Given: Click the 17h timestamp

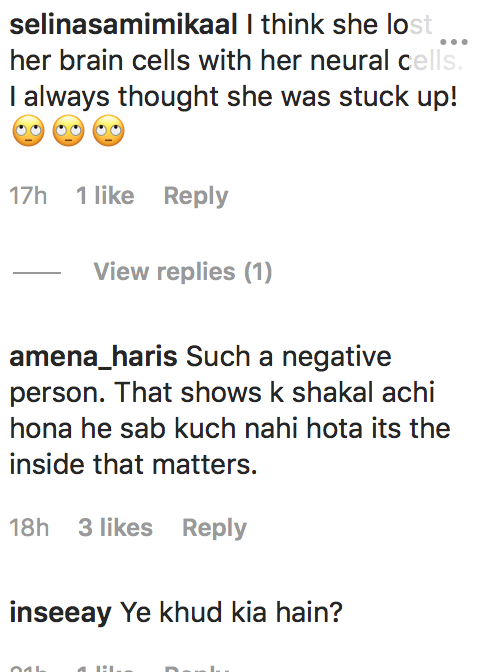Looking at the screenshot, I should [x=28, y=196].
